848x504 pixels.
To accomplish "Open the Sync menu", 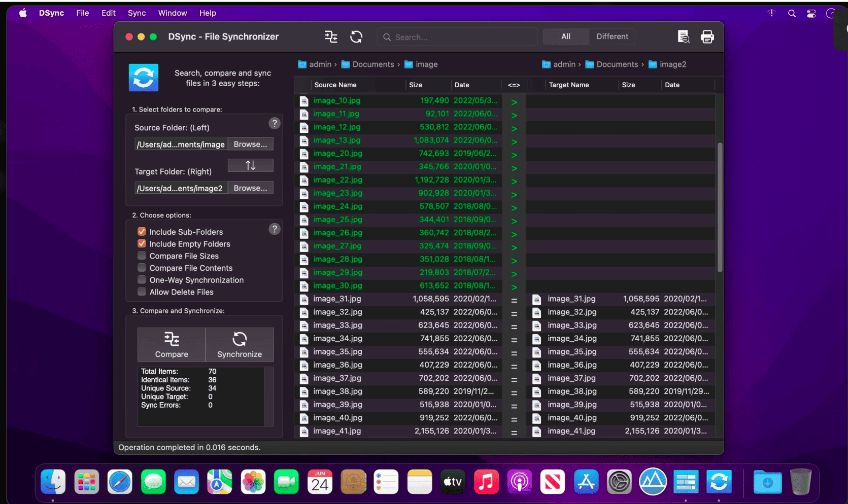I will pyautogui.click(x=137, y=13).
